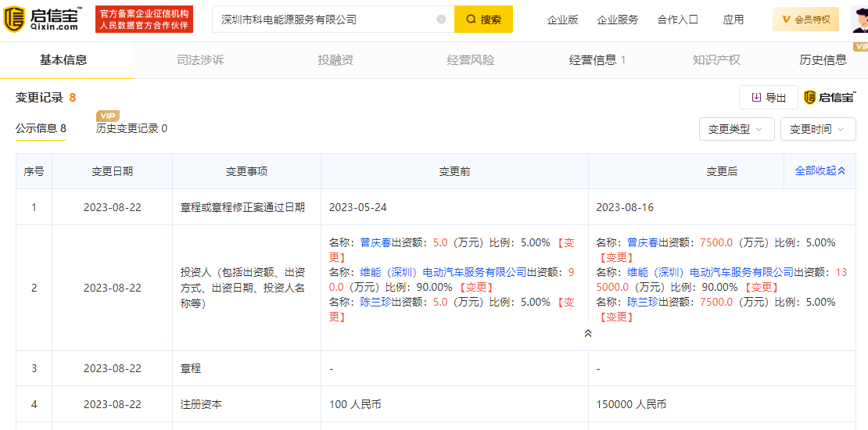This screenshot has width=868, height=430.
Task: Select the 历史变更记录 0 sub-tab
Action: click(131, 129)
